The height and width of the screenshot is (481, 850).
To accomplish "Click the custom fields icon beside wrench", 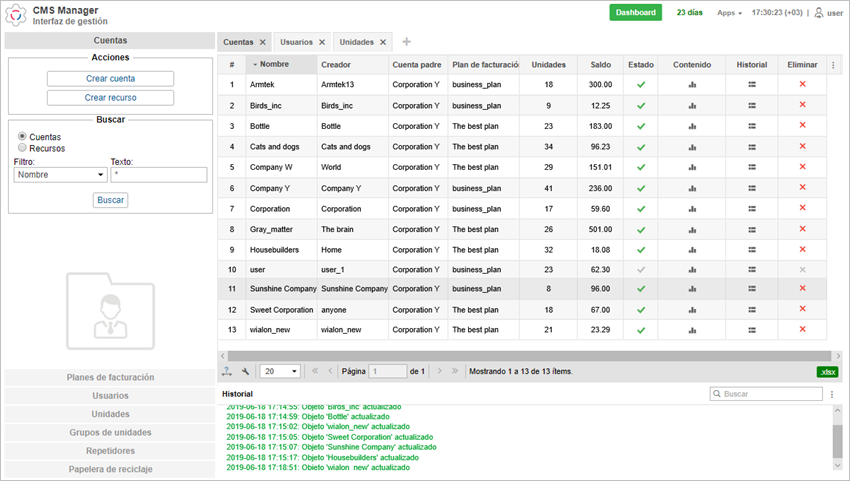I will (x=227, y=371).
